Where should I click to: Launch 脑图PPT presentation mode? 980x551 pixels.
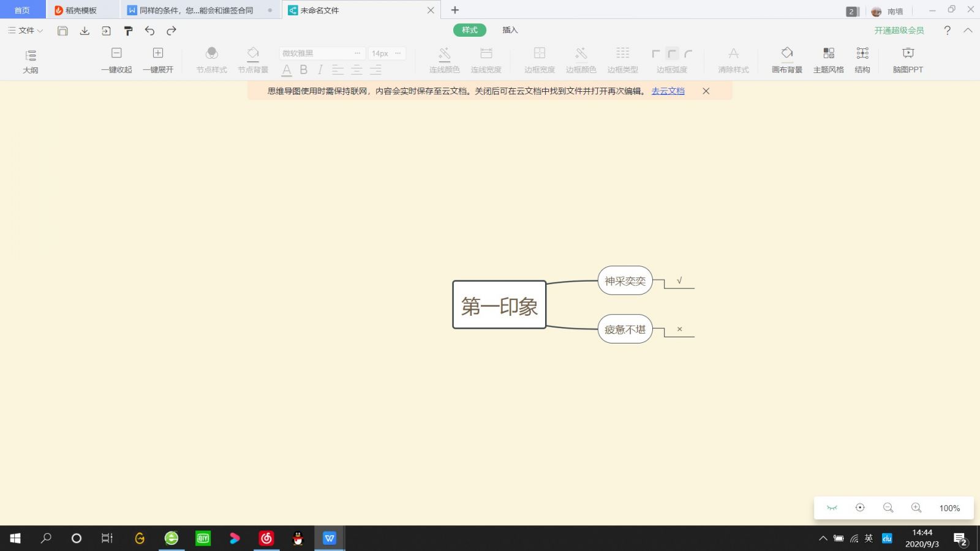(x=908, y=60)
